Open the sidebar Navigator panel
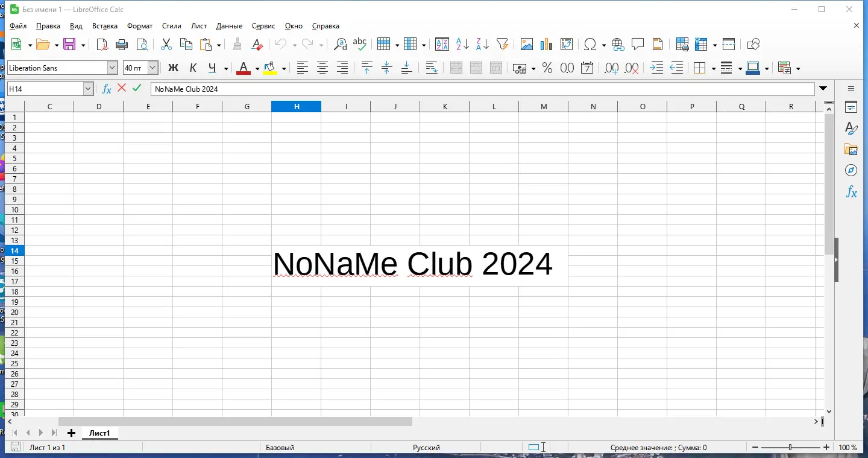This screenshot has height=458, width=868. click(x=851, y=170)
